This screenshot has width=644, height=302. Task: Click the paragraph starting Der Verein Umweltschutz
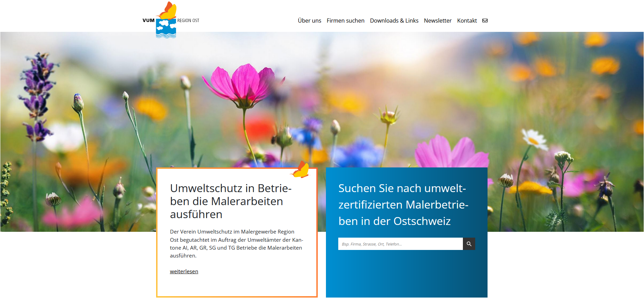point(236,243)
